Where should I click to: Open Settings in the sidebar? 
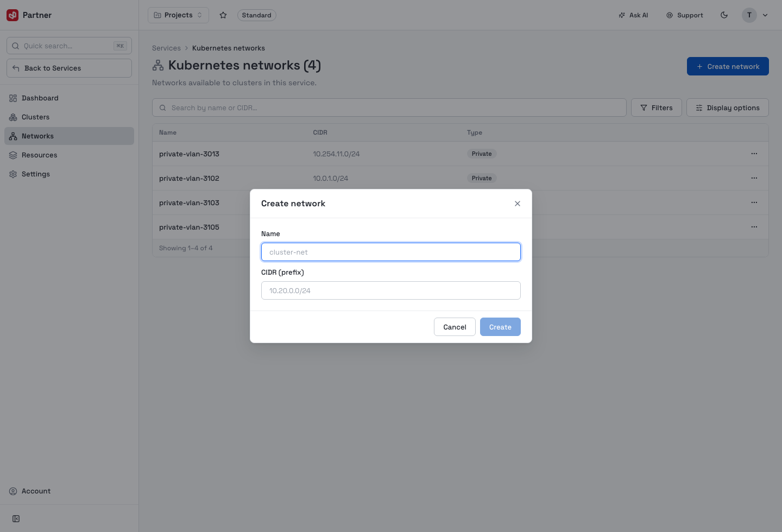coord(69,174)
